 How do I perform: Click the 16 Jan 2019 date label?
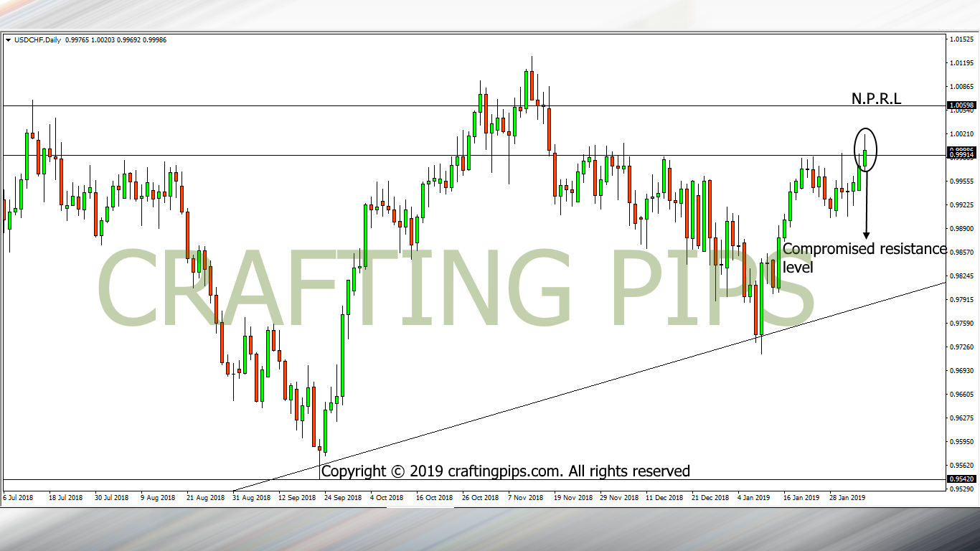point(801,497)
